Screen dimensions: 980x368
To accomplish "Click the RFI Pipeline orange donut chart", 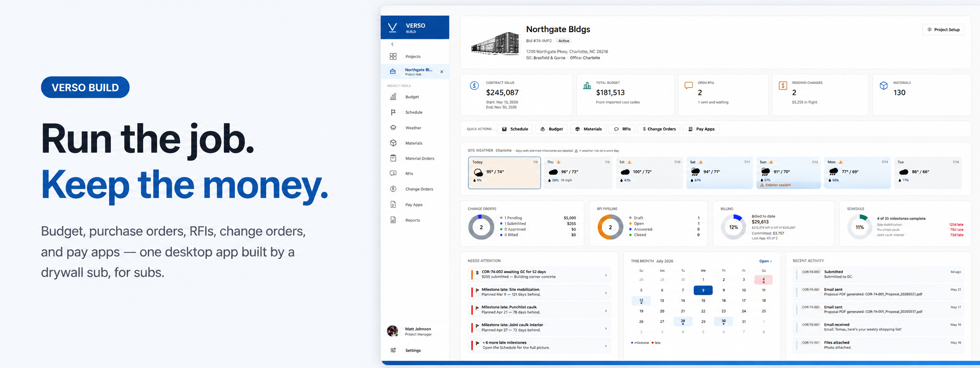I will click(x=610, y=227).
